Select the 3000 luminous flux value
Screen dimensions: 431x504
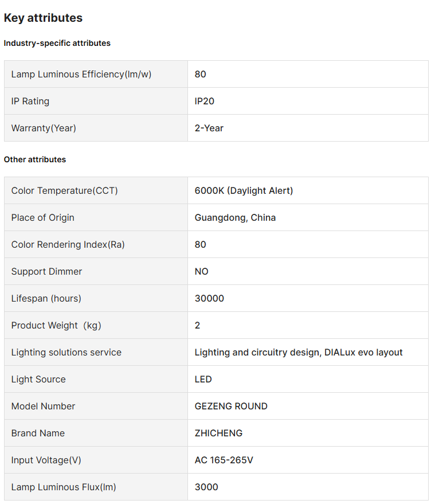[206, 487]
